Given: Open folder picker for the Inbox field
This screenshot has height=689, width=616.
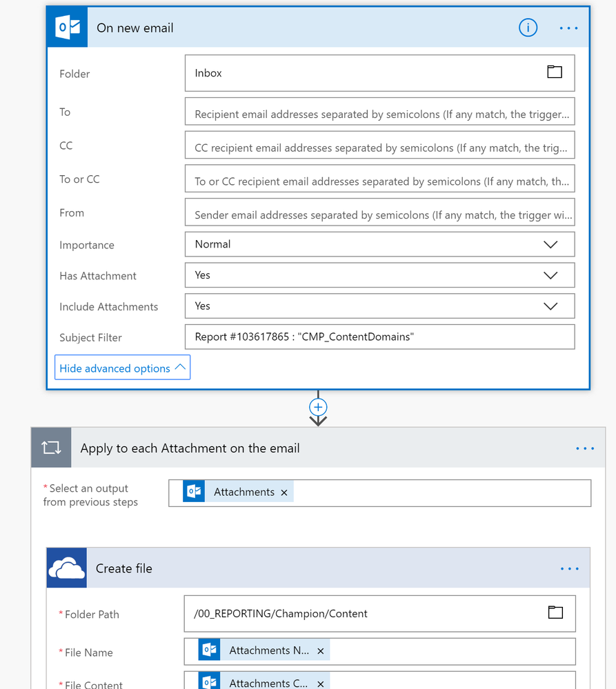Looking at the screenshot, I should [555, 72].
